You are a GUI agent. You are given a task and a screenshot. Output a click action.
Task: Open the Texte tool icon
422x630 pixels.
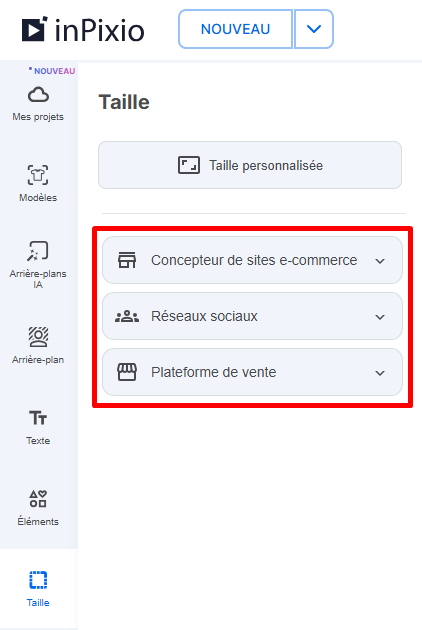coord(38,418)
